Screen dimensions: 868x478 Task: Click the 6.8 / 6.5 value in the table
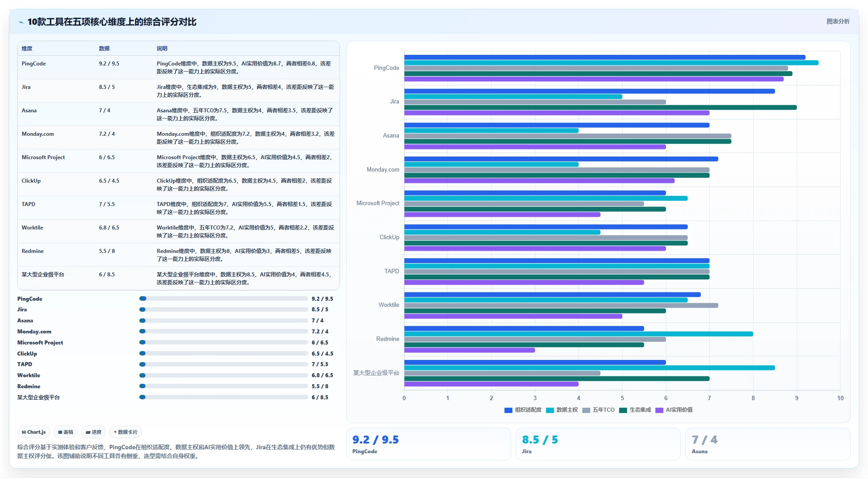(109, 228)
